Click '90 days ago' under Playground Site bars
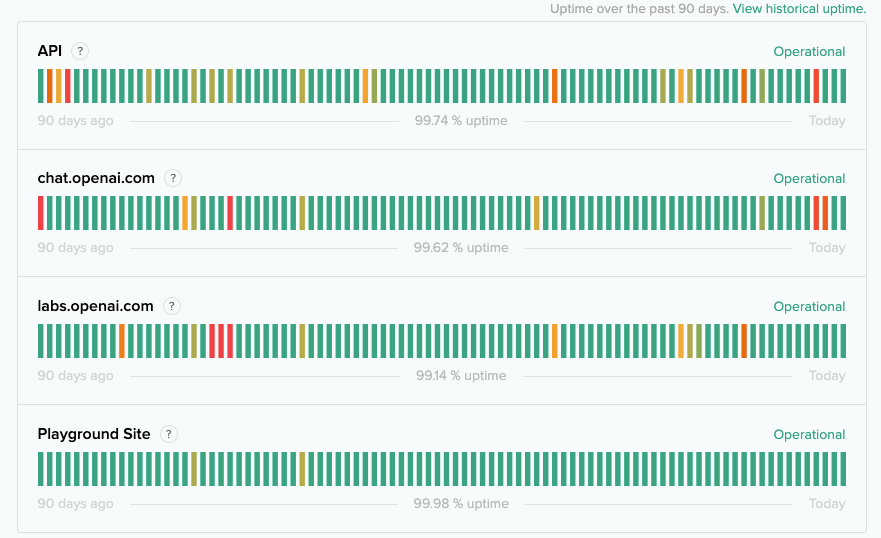Viewport: 881px width, 538px height. coord(75,504)
